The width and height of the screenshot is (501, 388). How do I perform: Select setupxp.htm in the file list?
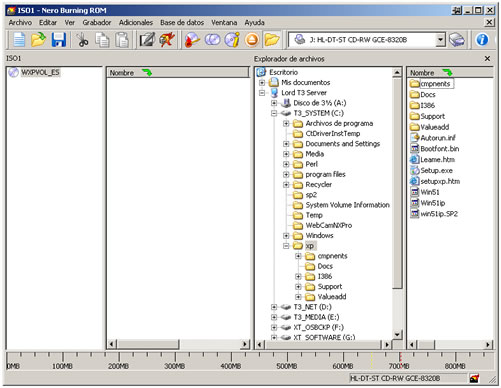click(440, 181)
